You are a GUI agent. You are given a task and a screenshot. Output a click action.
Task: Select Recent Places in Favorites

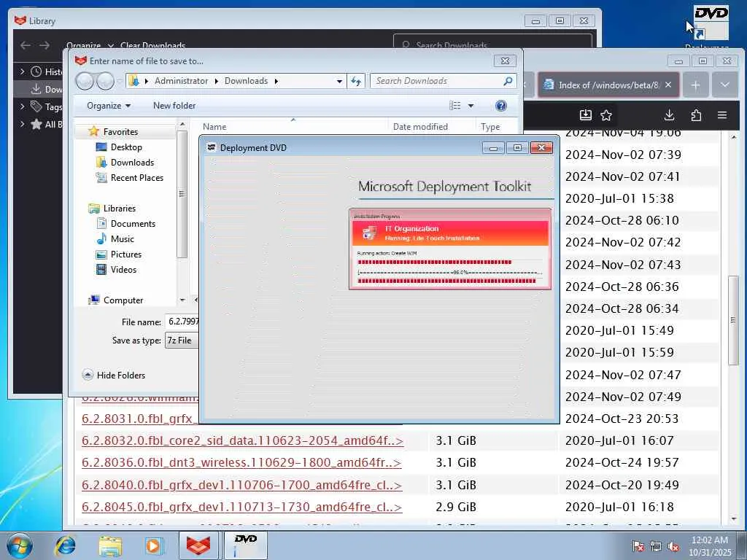[137, 178]
